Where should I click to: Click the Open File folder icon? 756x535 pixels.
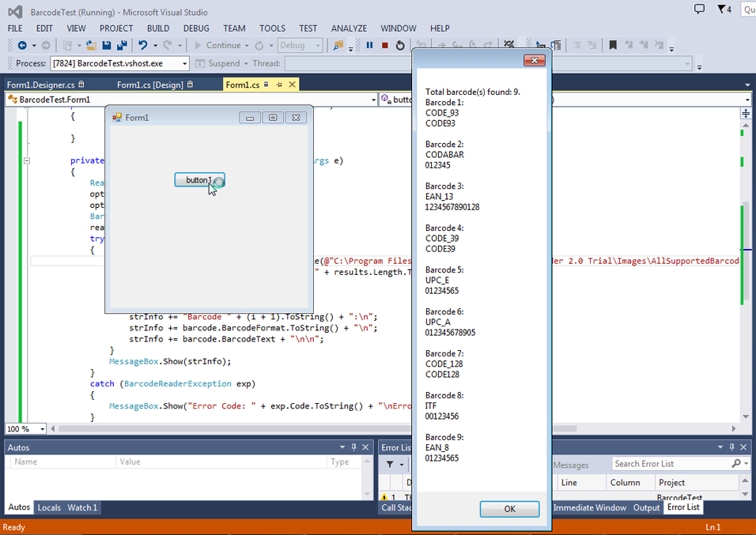coord(91,45)
